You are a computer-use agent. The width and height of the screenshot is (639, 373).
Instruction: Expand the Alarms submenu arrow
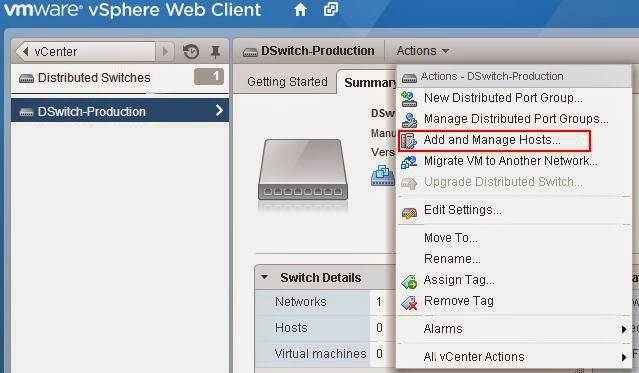(624, 329)
